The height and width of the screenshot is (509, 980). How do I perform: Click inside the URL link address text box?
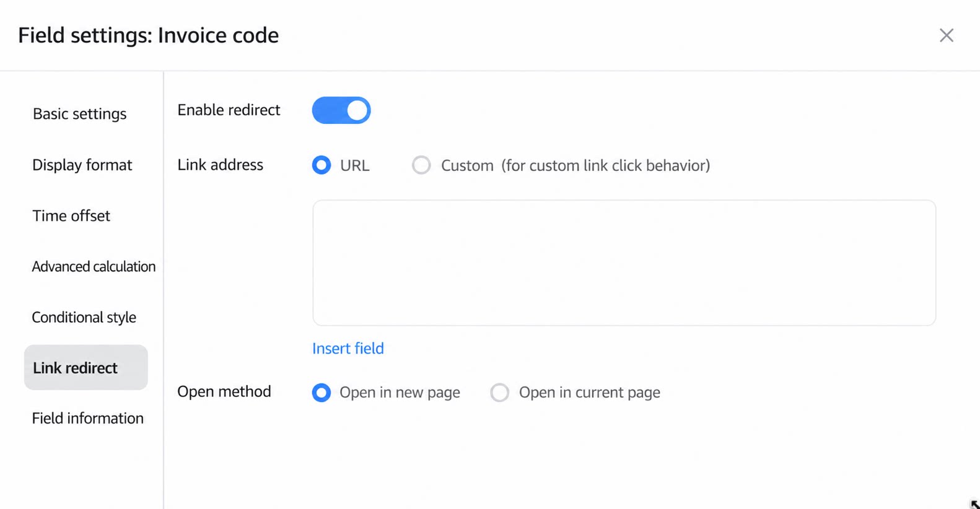(x=624, y=263)
